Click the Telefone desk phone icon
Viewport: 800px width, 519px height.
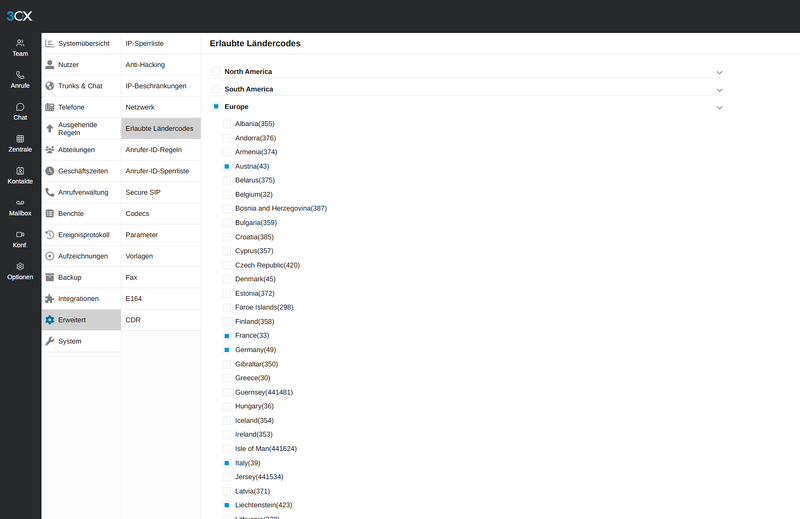point(49,107)
